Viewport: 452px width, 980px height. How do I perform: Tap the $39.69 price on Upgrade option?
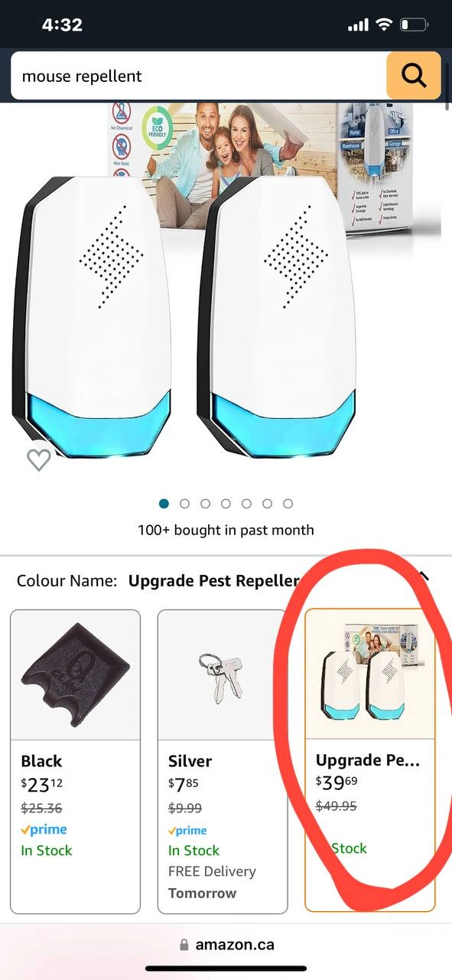click(x=337, y=782)
